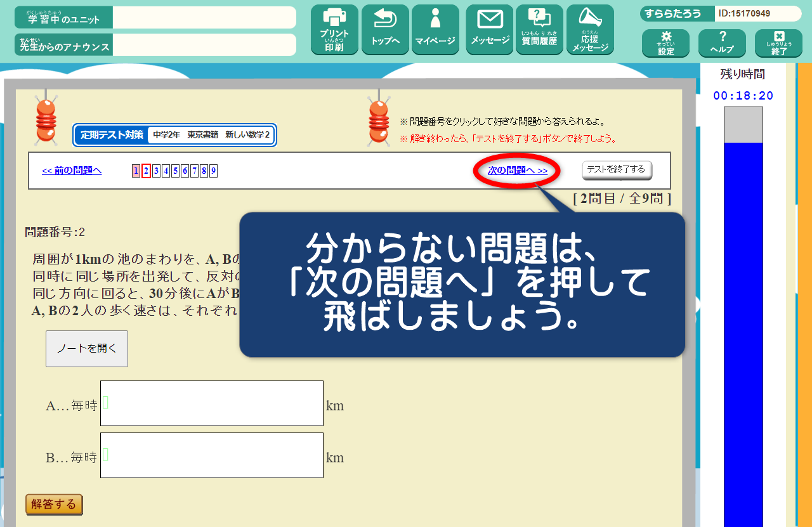
Task: Open マイページ person icon
Action: pos(435,30)
